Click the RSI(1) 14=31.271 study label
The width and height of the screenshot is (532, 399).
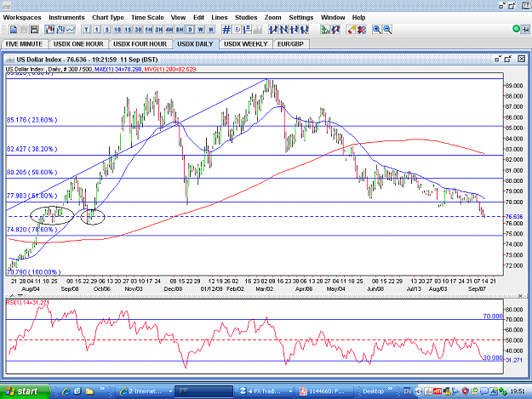pos(27,302)
